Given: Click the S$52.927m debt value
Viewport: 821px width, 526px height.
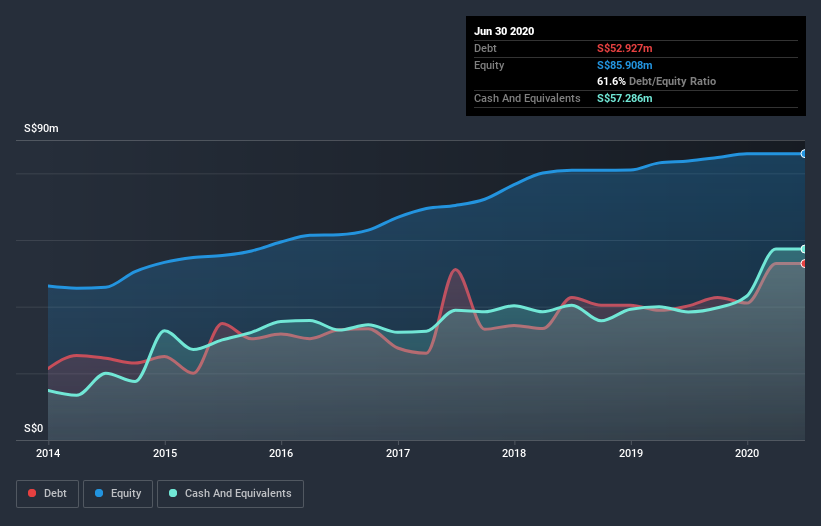Looking at the screenshot, I should (x=625, y=49).
